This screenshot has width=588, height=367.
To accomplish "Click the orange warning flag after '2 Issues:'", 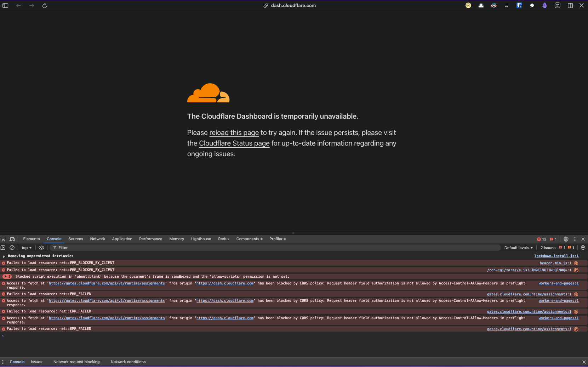I will (x=571, y=248).
